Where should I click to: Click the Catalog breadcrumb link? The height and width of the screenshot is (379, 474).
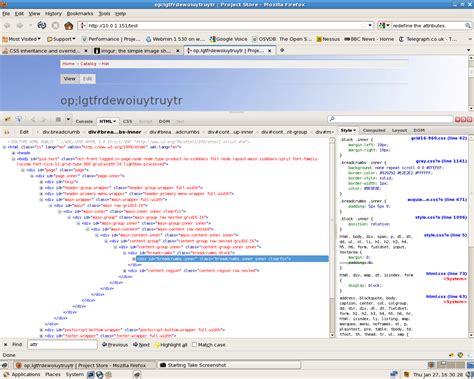tap(88, 64)
